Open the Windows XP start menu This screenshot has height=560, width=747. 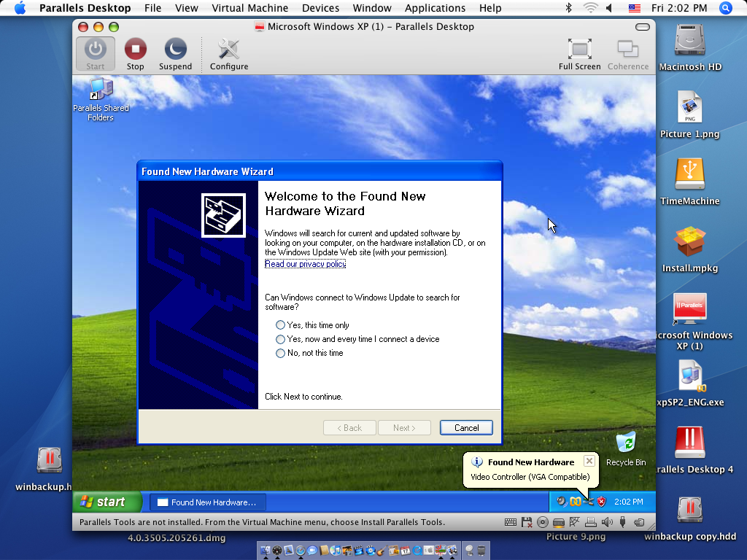click(107, 502)
